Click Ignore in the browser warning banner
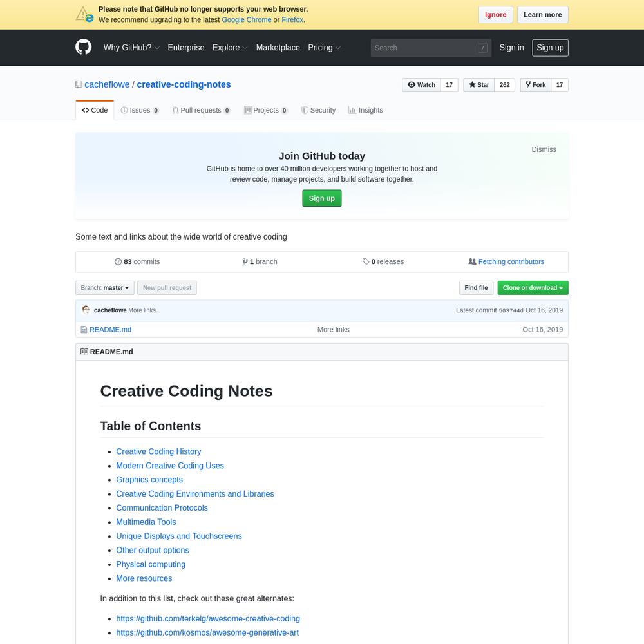 coord(495,14)
